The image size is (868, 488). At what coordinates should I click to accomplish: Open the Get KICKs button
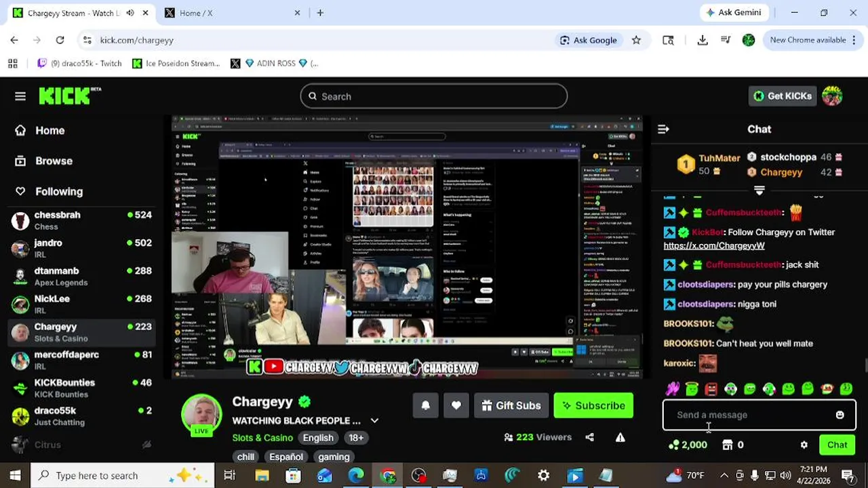tap(783, 96)
